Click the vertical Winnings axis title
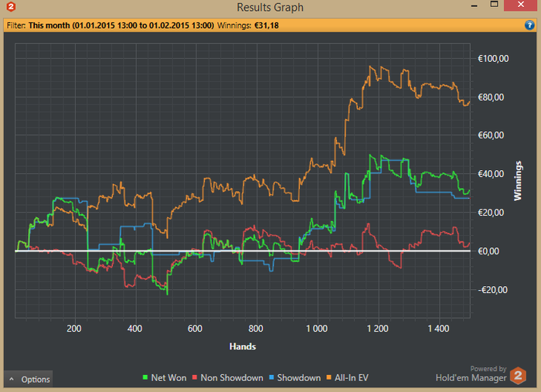 [518, 181]
